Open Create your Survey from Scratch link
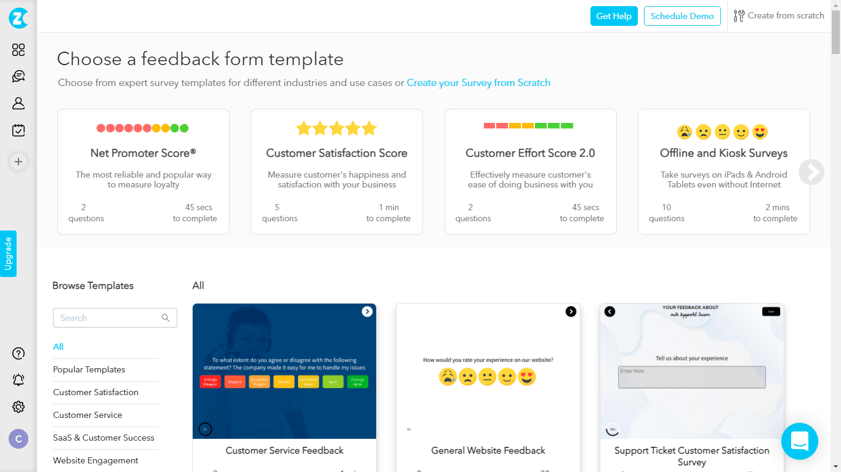The height and width of the screenshot is (472, 841). [478, 83]
